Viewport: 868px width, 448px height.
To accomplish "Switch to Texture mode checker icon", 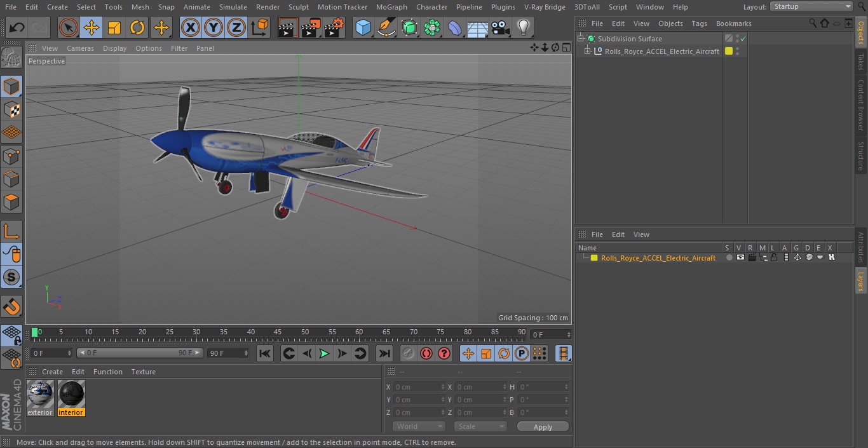I will (11, 109).
